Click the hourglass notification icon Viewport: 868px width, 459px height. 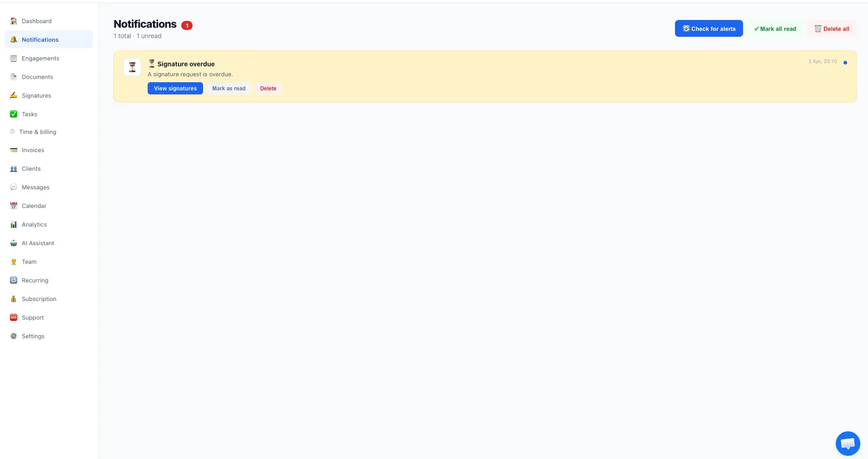click(x=132, y=67)
